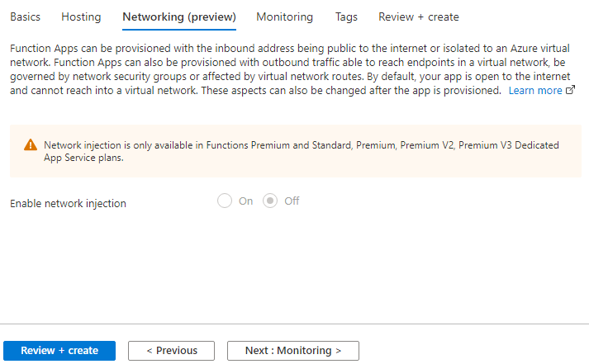
Task: Click the On label for network injection
Action: tap(245, 201)
